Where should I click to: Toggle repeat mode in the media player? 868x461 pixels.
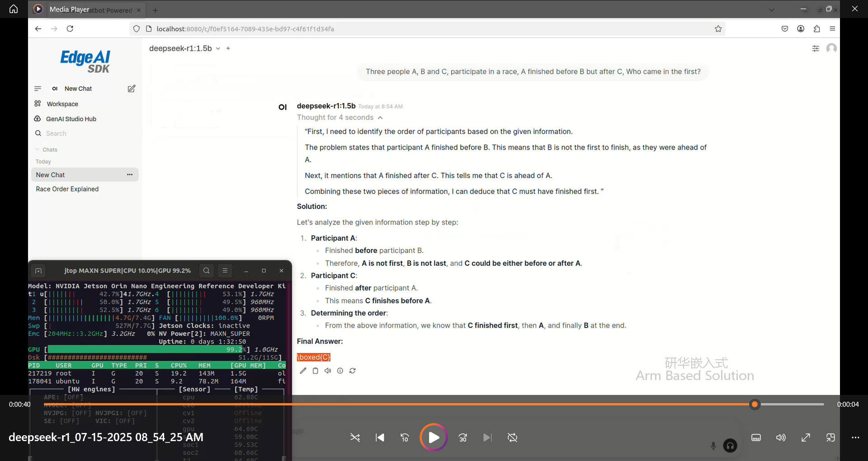coord(512,437)
